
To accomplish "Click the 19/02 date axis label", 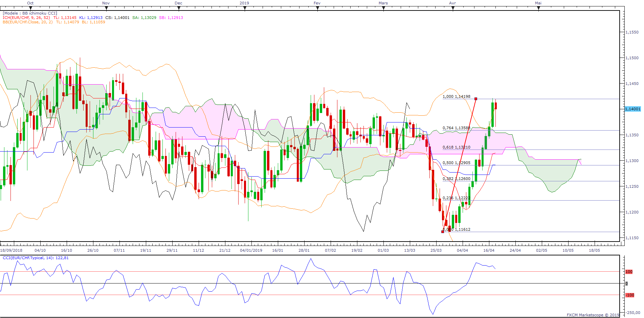I will 357,250.
